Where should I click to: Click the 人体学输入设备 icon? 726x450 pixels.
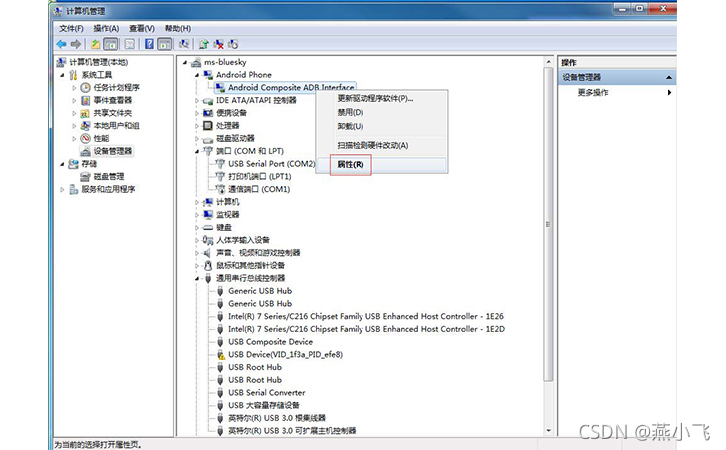tap(208, 240)
